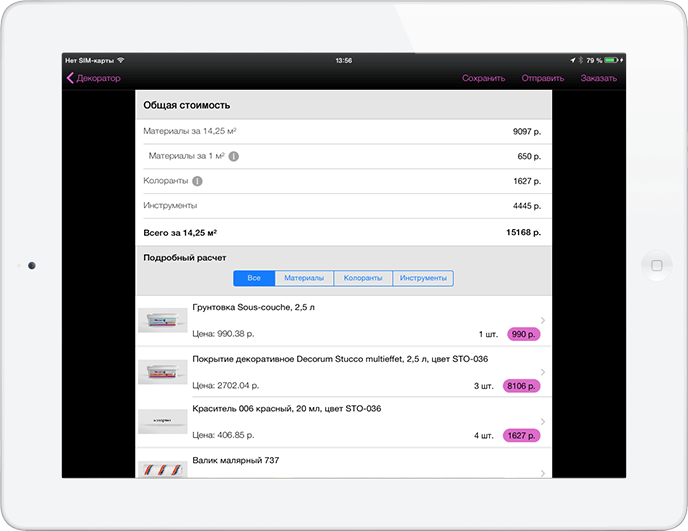Open details chevron for Краситель 006 красный
The height and width of the screenshot is (531, 688).
[543, 421]
